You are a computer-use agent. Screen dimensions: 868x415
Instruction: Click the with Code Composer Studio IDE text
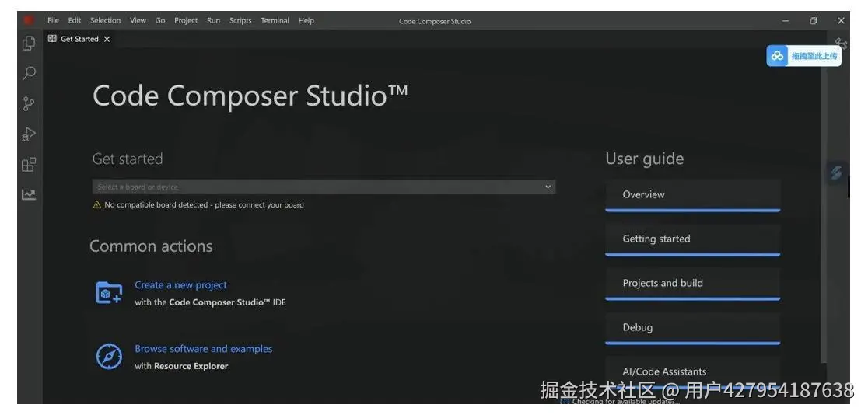point(210,302)
